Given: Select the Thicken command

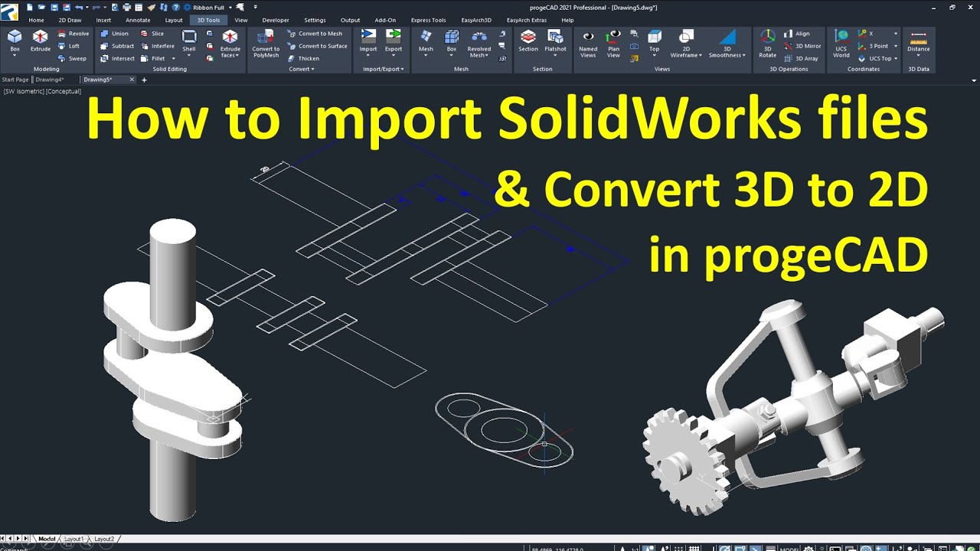Looking at the screenshot, I should click(x=303, y=58).
